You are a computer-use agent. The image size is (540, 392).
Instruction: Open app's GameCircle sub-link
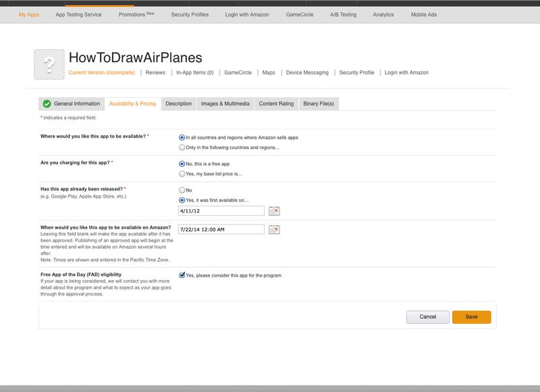[238, 73]
